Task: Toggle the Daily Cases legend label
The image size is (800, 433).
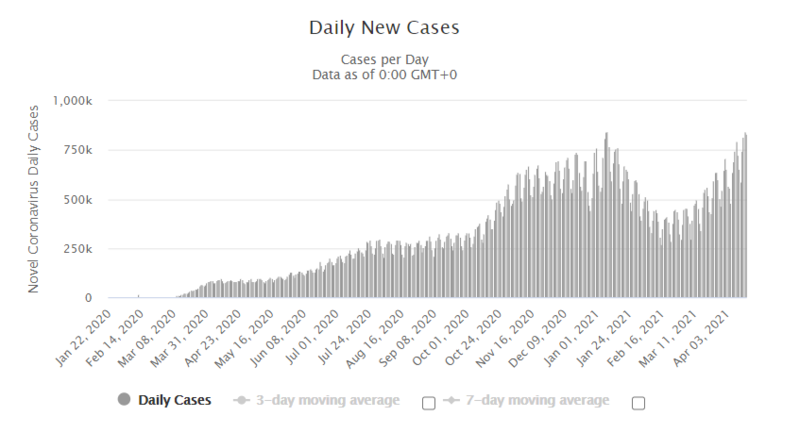Action: click(174, 400)
